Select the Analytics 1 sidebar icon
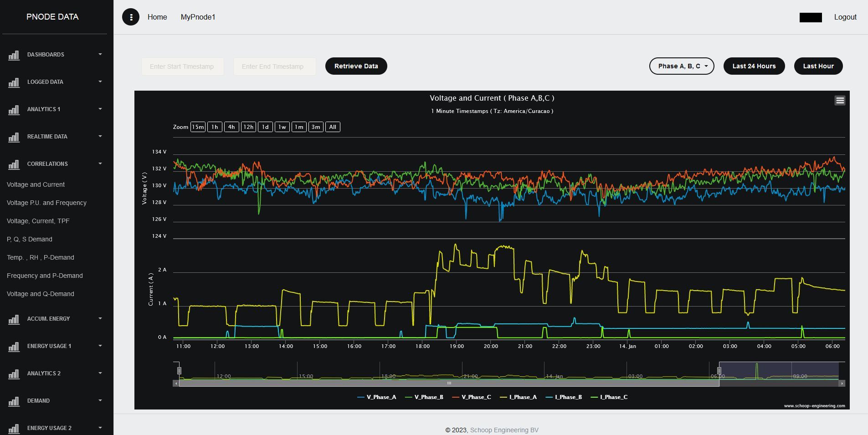This screenshot has height=435, width=868. tap(14, 109)
